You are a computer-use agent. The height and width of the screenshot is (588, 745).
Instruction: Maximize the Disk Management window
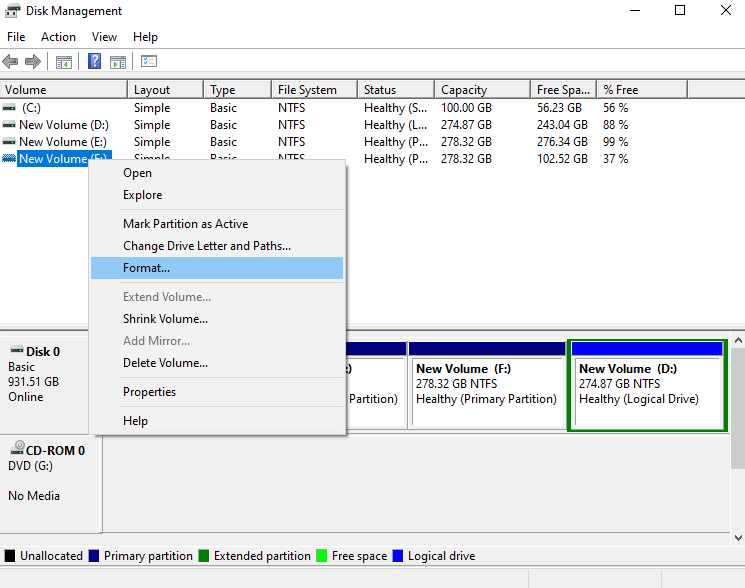point(680,10)
